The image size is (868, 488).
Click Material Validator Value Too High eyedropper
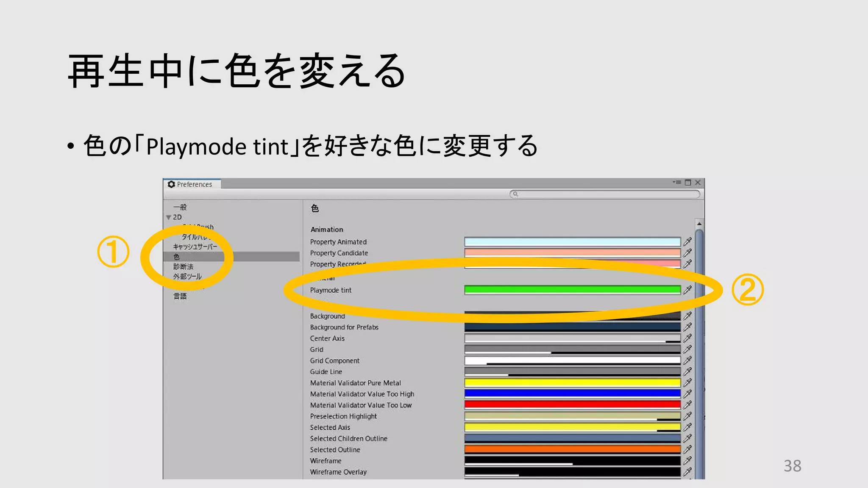pos(687,394)
